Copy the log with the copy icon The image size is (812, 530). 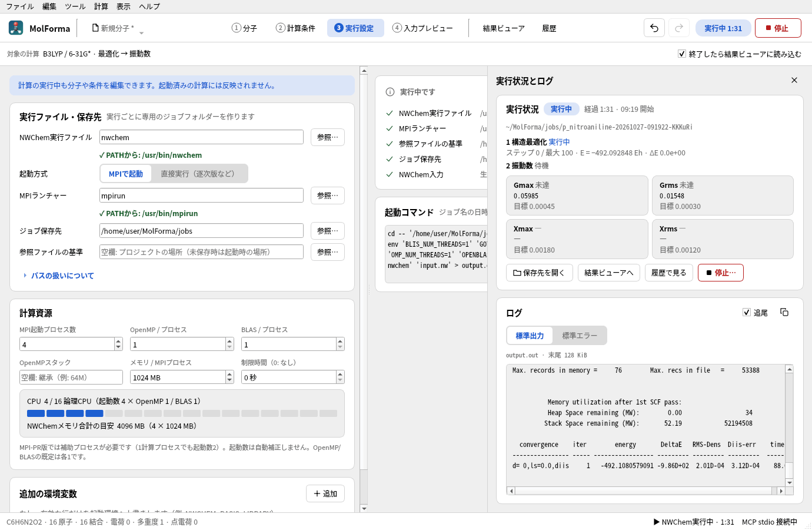click(x=784, y=312)
